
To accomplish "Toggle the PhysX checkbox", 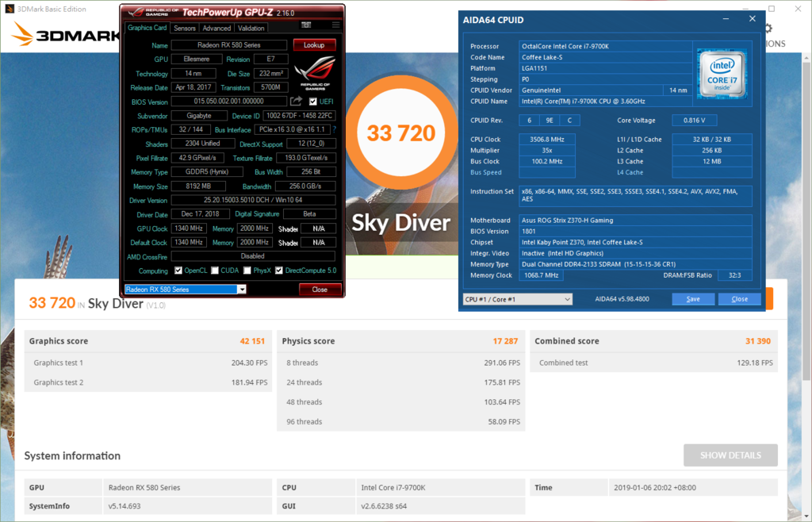I will pos(247,271).
